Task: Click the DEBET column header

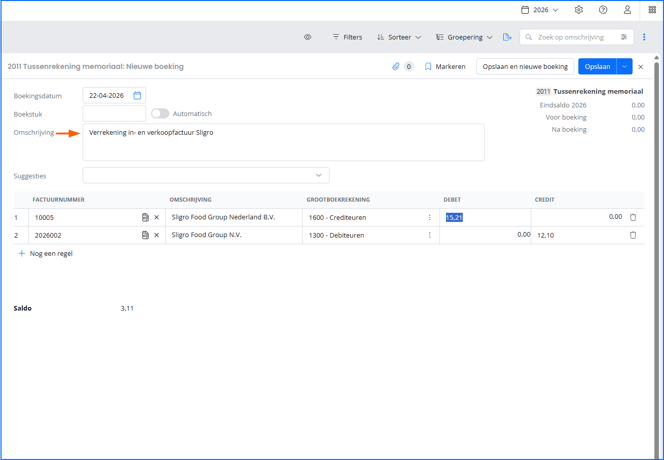Action: (x=452, y=200)
